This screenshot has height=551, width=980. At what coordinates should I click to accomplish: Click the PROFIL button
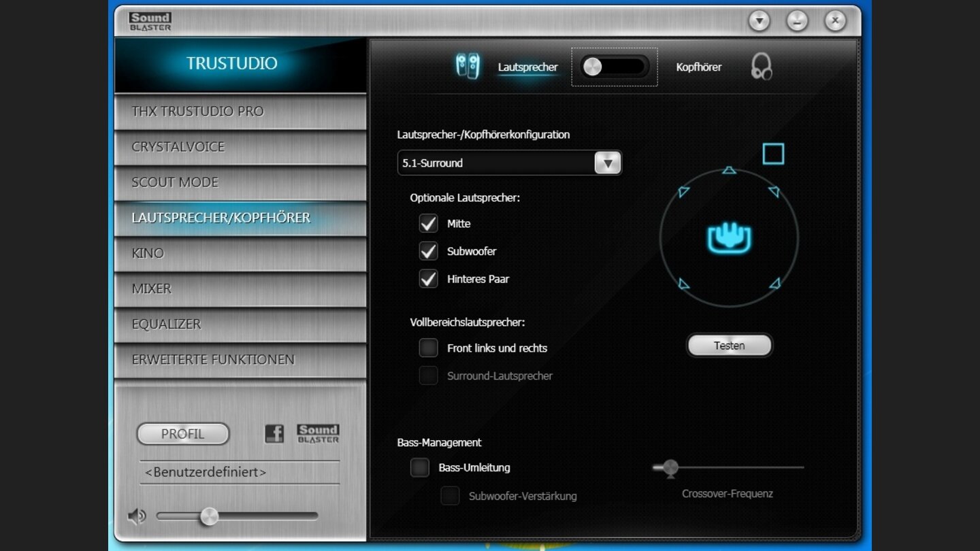[x=183, y=434]
